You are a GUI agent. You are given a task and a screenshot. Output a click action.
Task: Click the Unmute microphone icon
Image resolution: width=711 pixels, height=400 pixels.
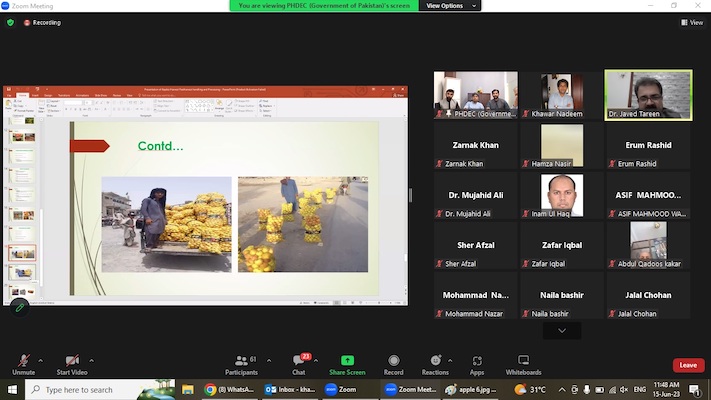(23, 360)
